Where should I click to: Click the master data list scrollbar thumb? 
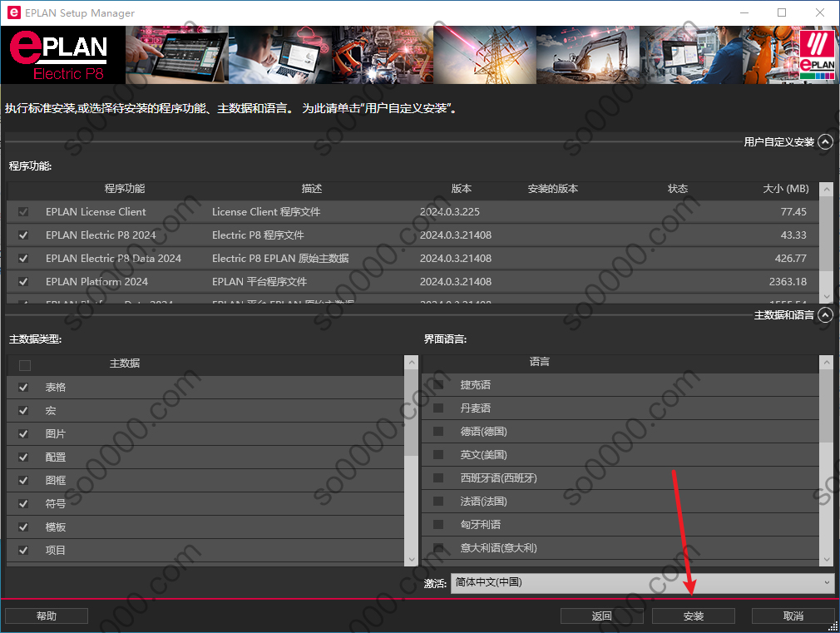tap(412, 413)
